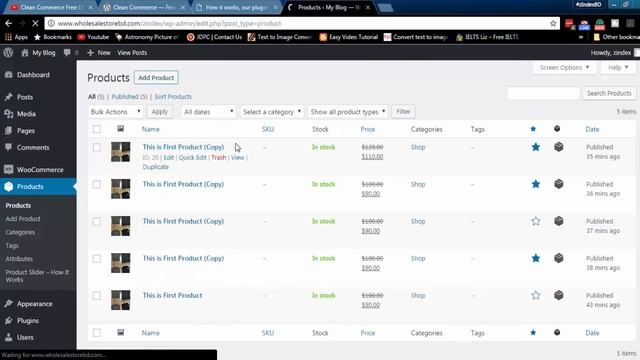
Task: Click the Filter button
Action: (x=403, y=111)
